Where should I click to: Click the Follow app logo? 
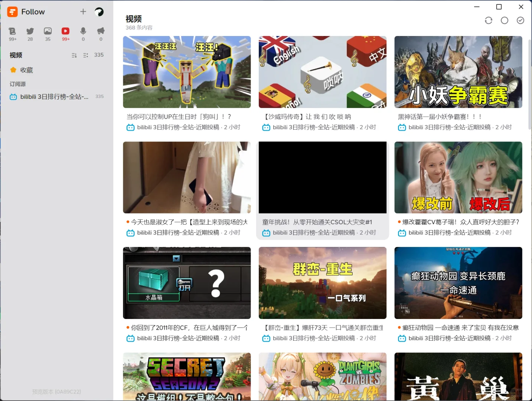tap(12, 12)
